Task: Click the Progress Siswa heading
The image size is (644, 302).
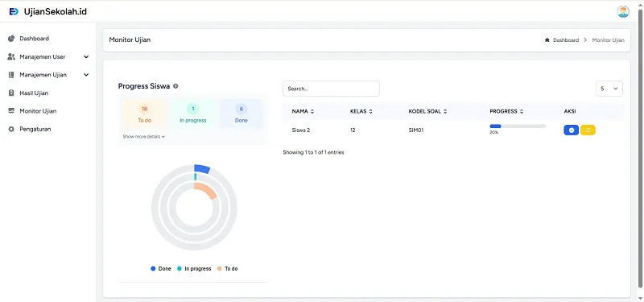Action: click(144, 86)
